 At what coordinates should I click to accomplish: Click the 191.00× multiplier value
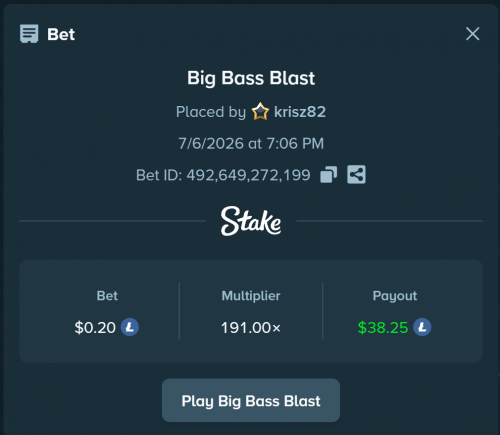[x=251, y=328]
